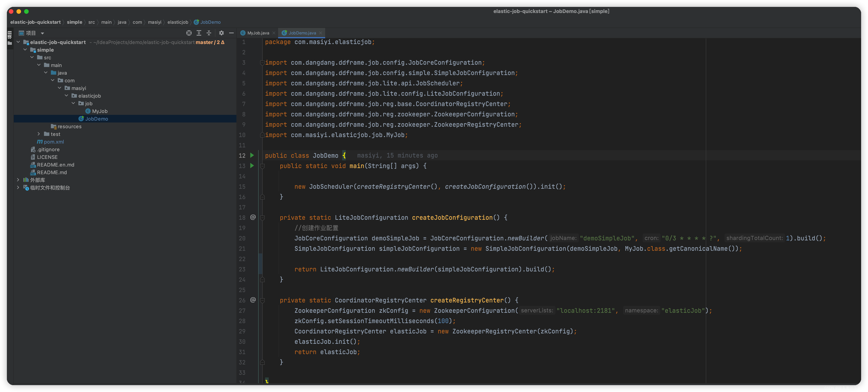
Task: Run JobDemo class via gutter arrow line 12
Action: (252, 155)
